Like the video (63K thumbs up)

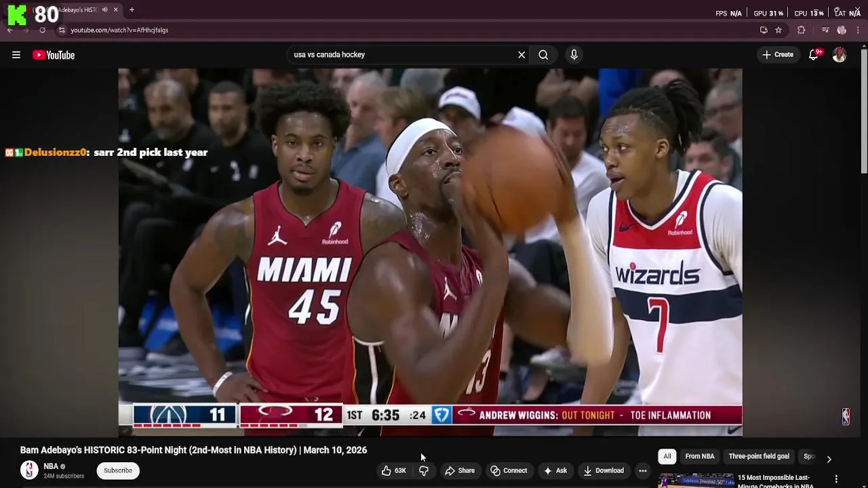point(393,470)
